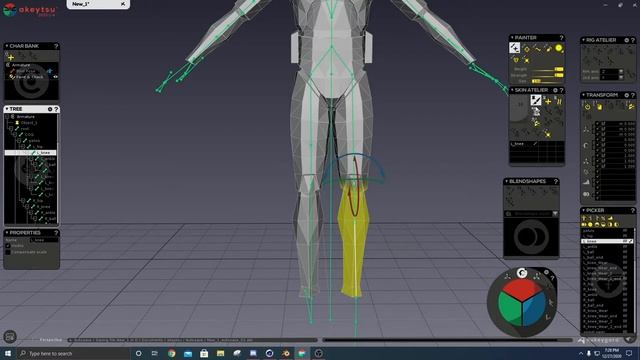Image resolution: width=640 pixels, height=360 pixels.
Task: Select L_knee entry in Picker list
Action: [607, 241]
